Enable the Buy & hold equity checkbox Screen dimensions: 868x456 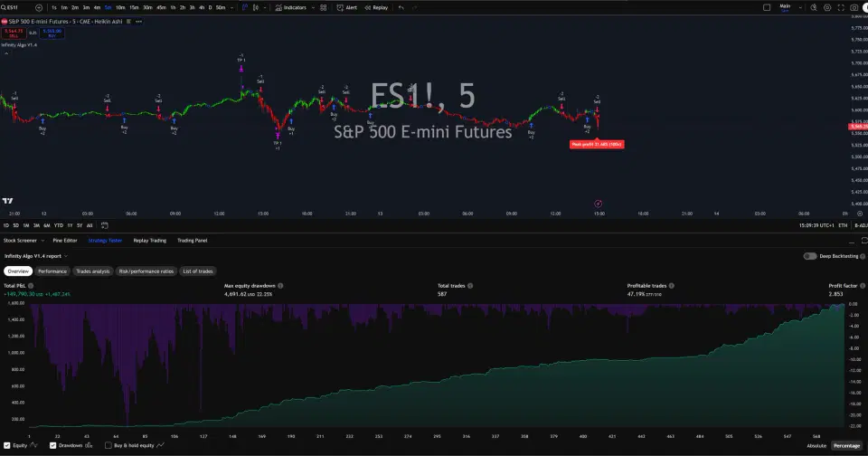click(108, 445)
